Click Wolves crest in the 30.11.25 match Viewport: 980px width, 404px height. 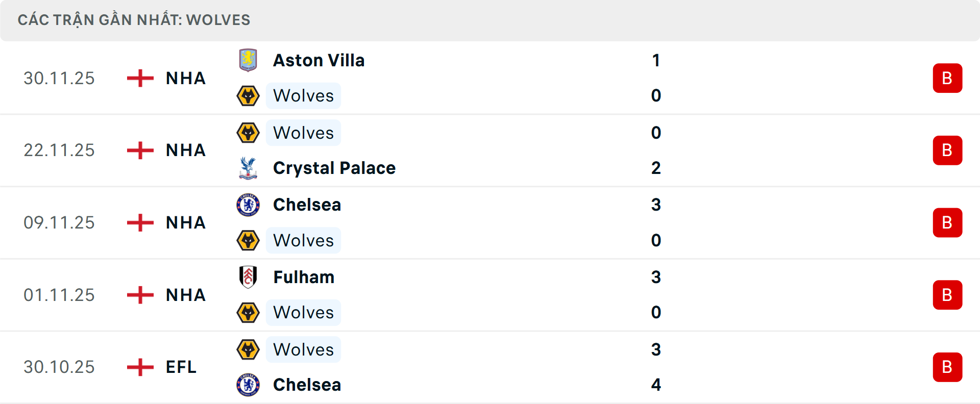coord(248,96)
